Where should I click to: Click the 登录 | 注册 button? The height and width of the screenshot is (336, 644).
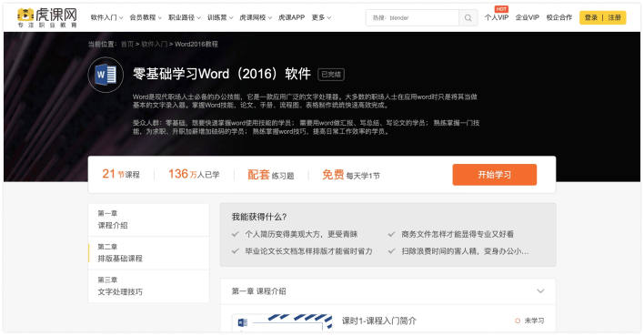pyautogui.click(x=602, y=17)
